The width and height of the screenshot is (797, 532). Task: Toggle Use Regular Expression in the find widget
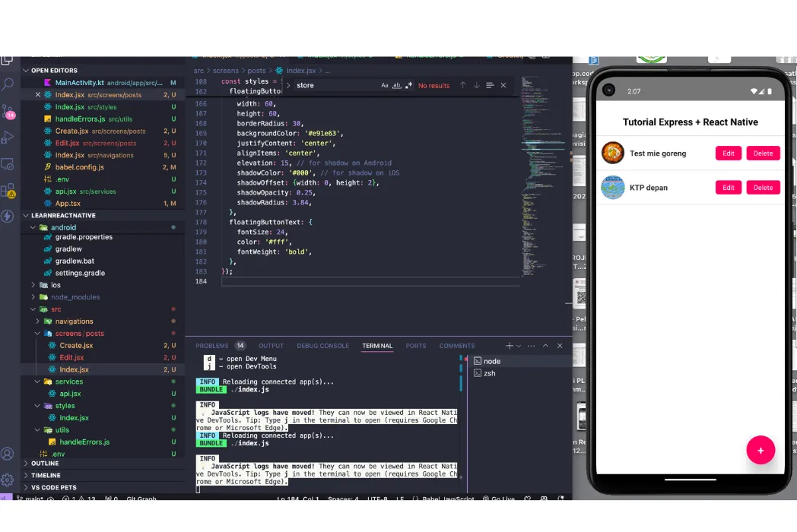tap(408, 85)
